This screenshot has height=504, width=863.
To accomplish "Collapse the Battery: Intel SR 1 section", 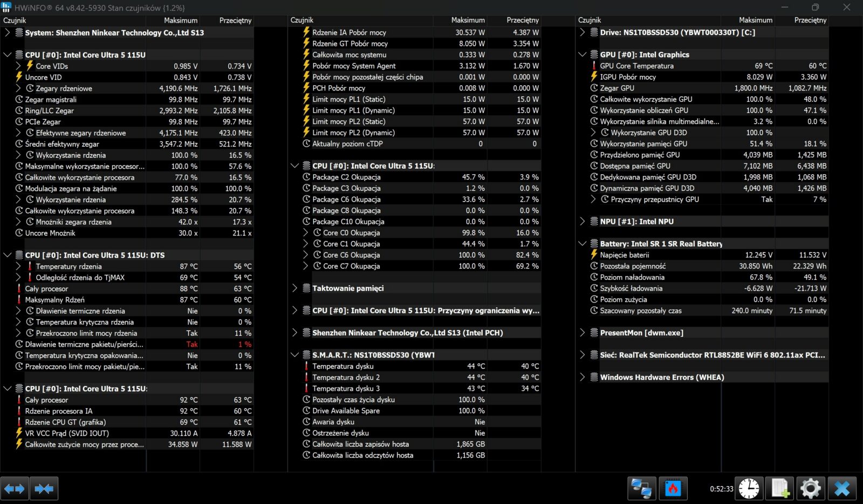I will pos(582,244).
